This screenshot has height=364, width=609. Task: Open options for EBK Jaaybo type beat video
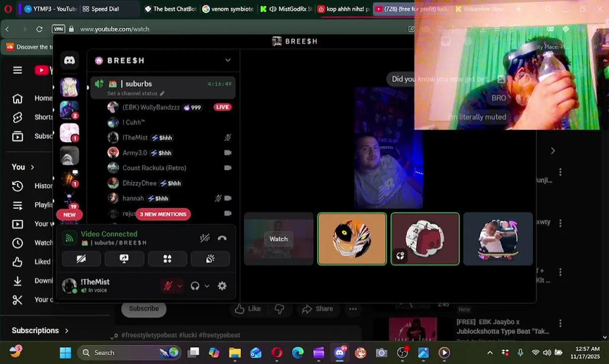click(560, 323)
